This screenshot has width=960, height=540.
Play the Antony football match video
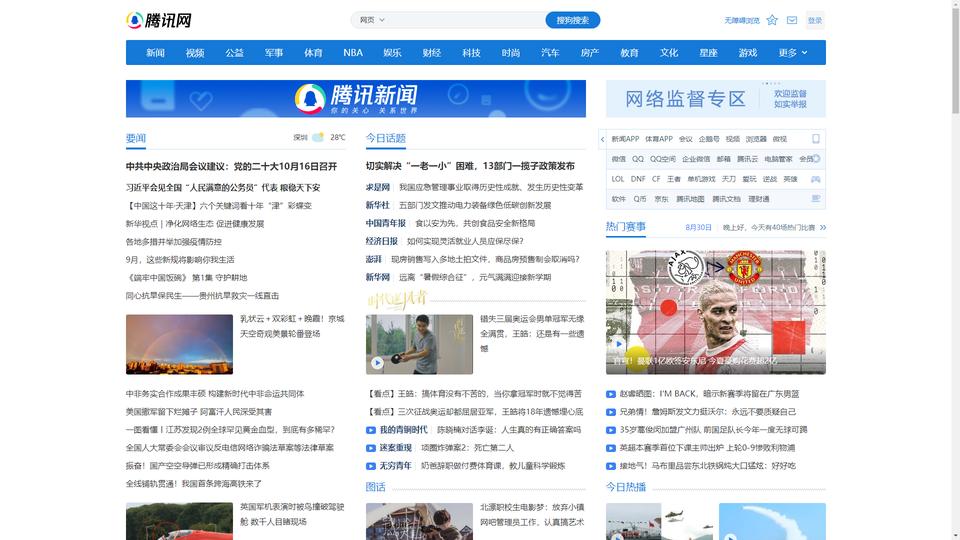tap(716, 312)
